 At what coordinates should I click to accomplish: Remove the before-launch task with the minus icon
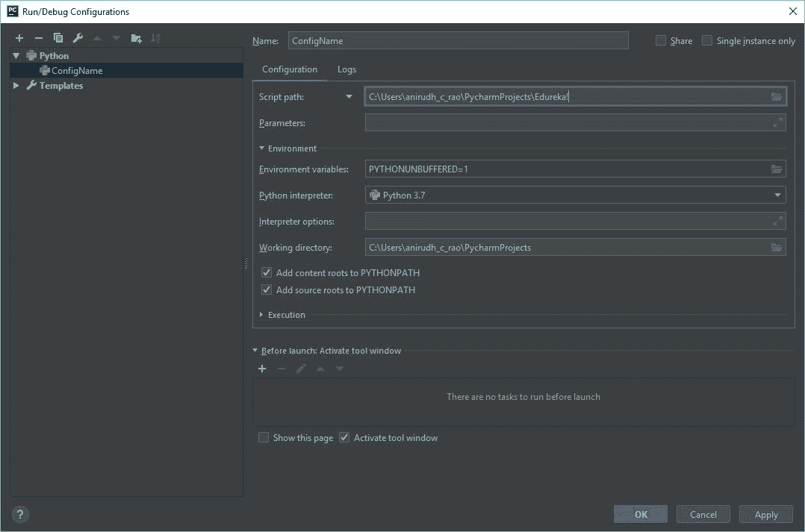[282, 369]
